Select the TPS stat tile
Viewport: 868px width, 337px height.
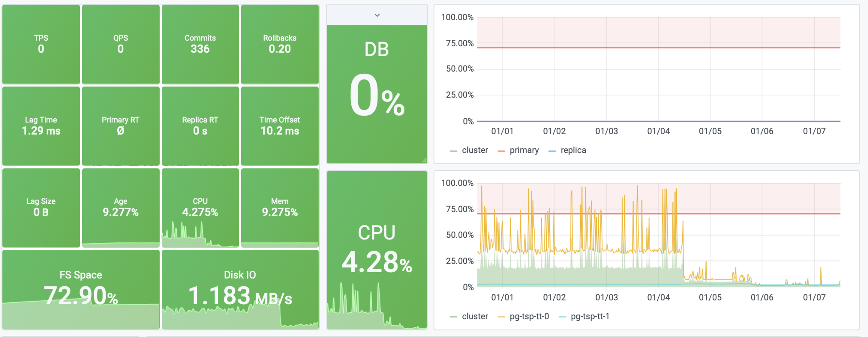pyautogui.click(x=41, y=44)
